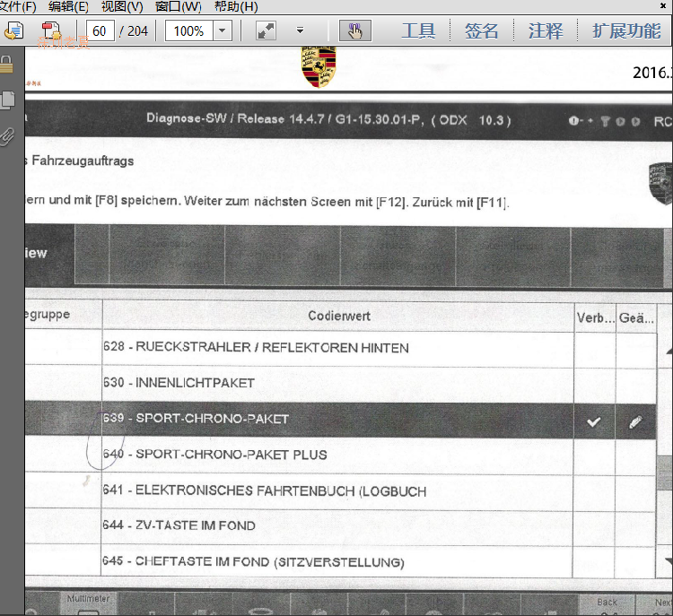673x616 pixels.
Task: Select the hand pan tool
Action: [x=355, y=30]
